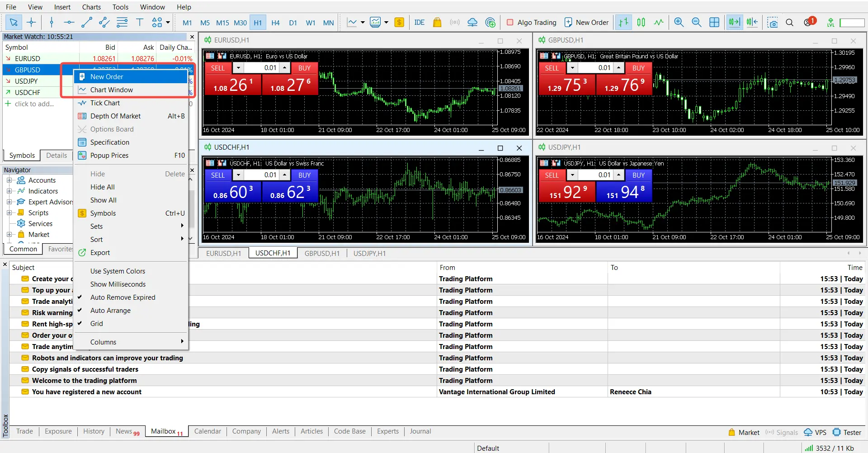Open the shapes tool dropdown arrow
Image resolution: width=868 pixels, height=453 pixels.
168,22
